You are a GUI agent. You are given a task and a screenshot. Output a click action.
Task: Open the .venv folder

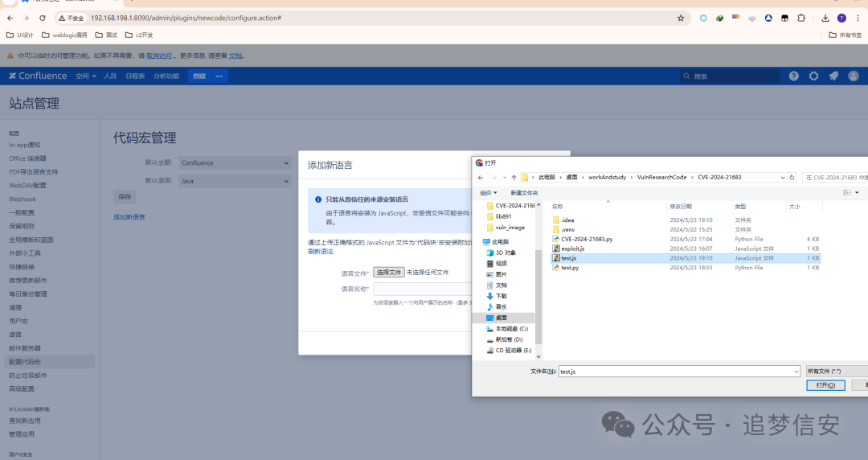click(x=568, y=229)
